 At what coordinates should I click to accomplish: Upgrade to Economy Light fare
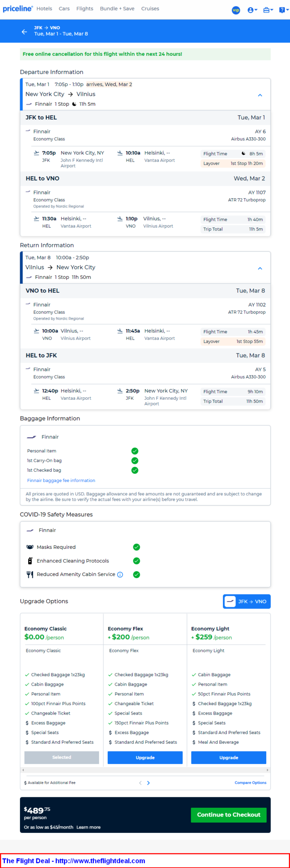point(229,758)
